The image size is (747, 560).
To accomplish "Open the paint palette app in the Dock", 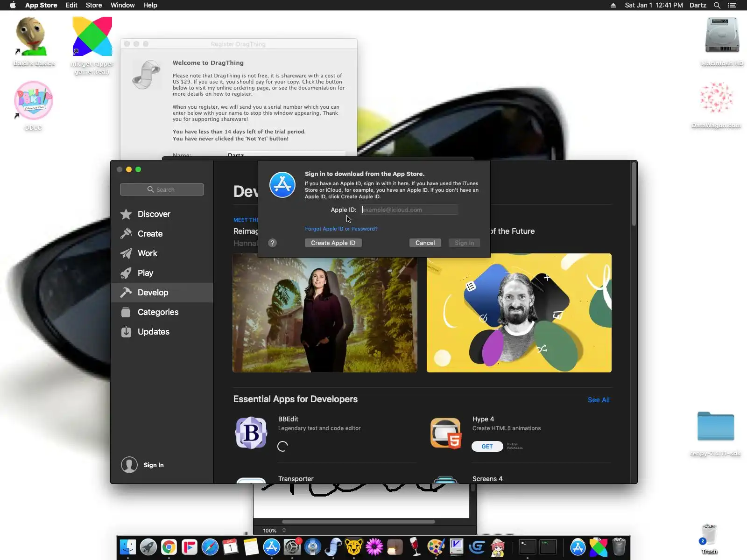I will pos(436,547).
